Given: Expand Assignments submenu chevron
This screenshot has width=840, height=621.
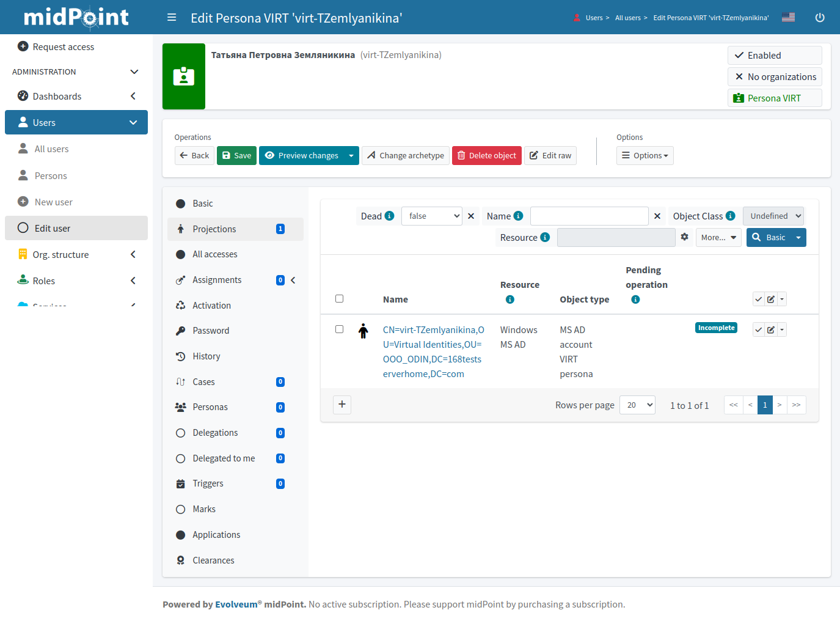Looking at the screenshot, I should point(293,280).
